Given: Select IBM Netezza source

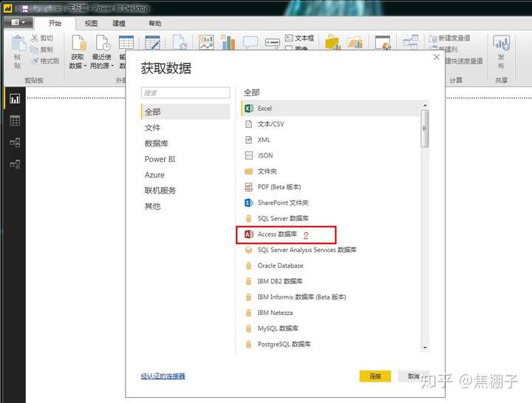Looking at the screenshot, I should (330, 313).
